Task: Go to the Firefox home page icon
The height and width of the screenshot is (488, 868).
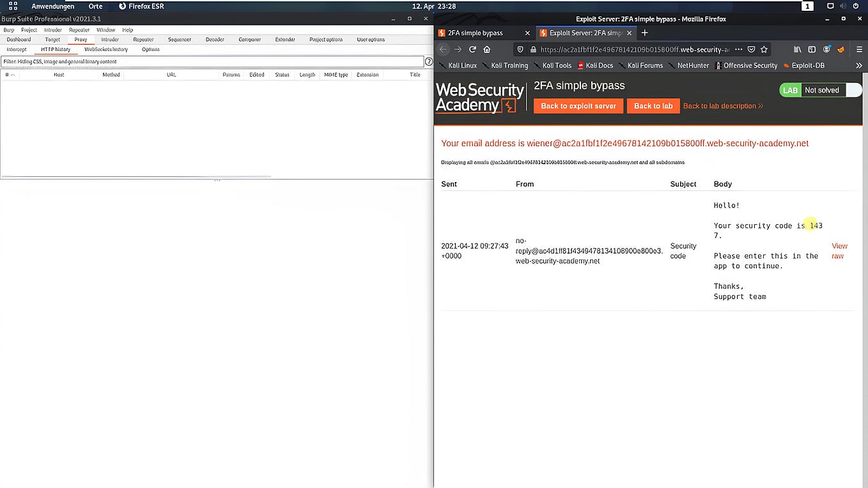Action: pyautogui.click(x=486, y=49)
